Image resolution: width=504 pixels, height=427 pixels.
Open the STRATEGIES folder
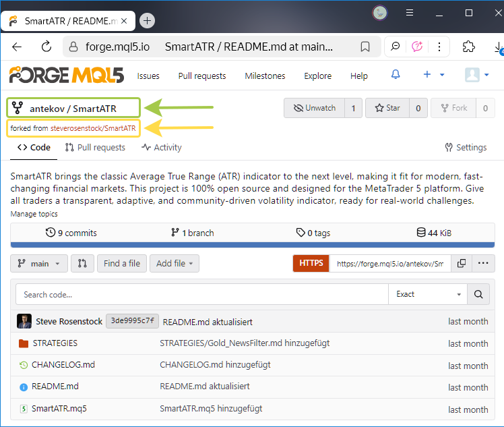[55, 343]
